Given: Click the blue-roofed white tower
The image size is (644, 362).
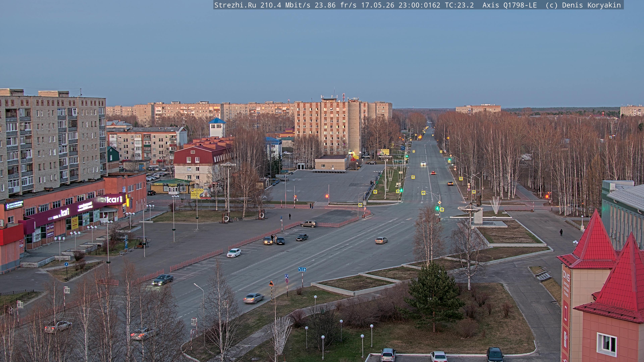Looking at the screenshot, I should [217, 127].
